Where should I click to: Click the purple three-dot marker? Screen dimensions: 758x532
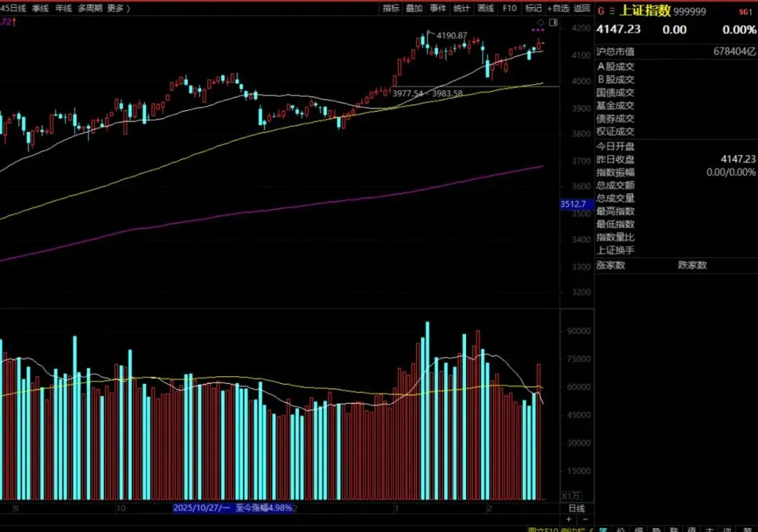[x=538, y=30]
